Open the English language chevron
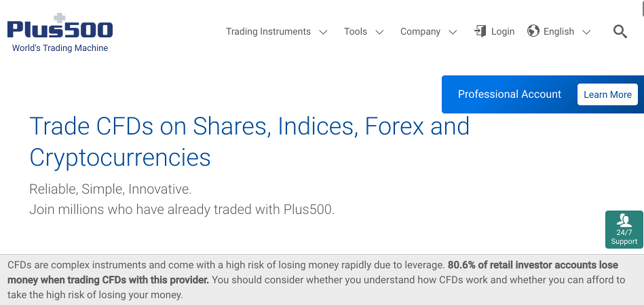This screenshot has width=644, height=305. click(x=586, y=32)
